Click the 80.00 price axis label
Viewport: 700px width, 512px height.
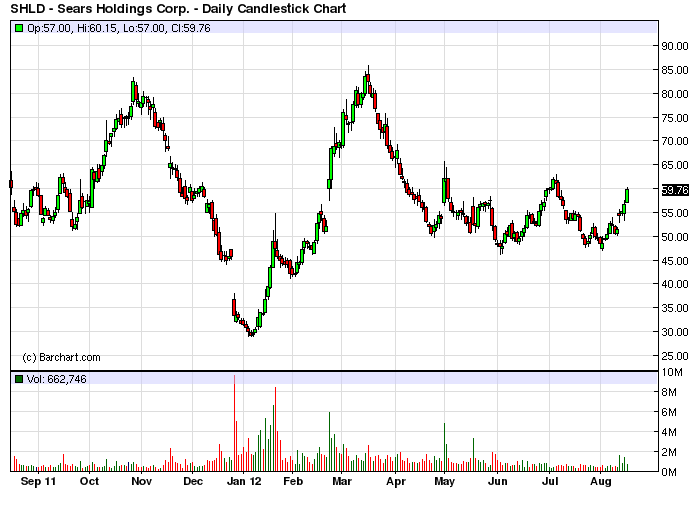click(x=675, y=94)
